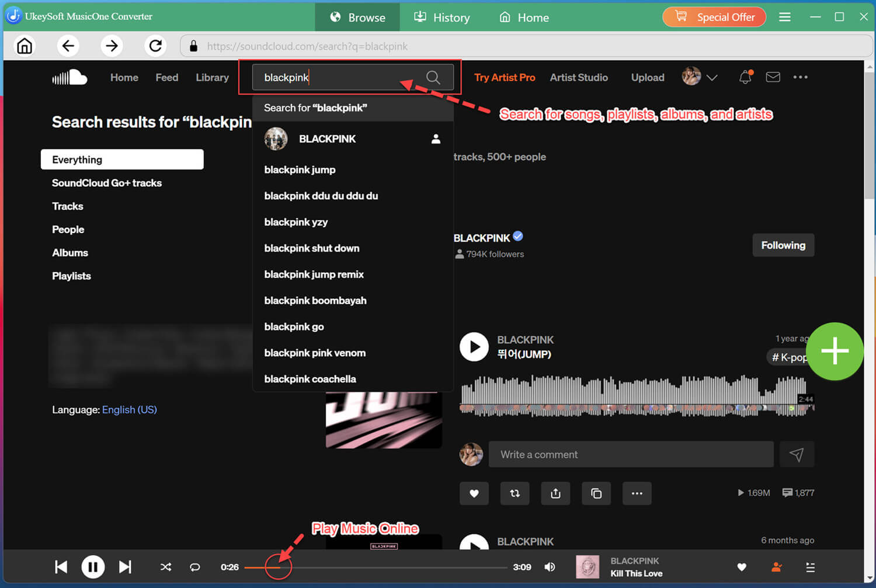Screen dimensions: 876x588
Task: Send the comment with the paper plane icon
Action: pos(797,454)
